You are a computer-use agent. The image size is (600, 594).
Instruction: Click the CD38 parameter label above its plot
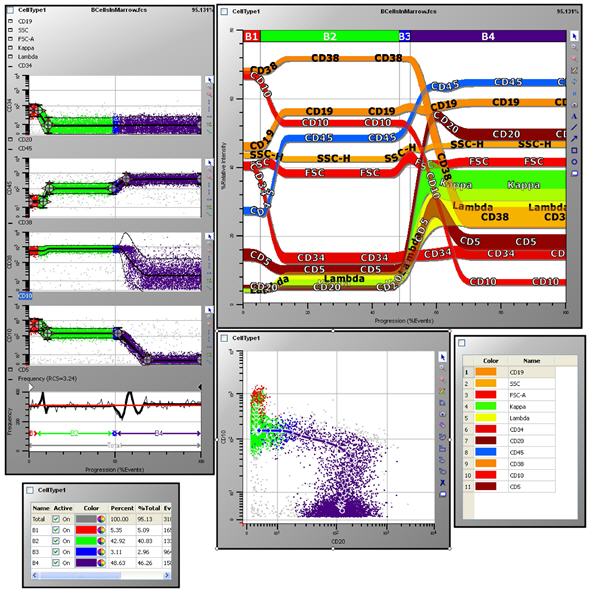coord(25,222)
